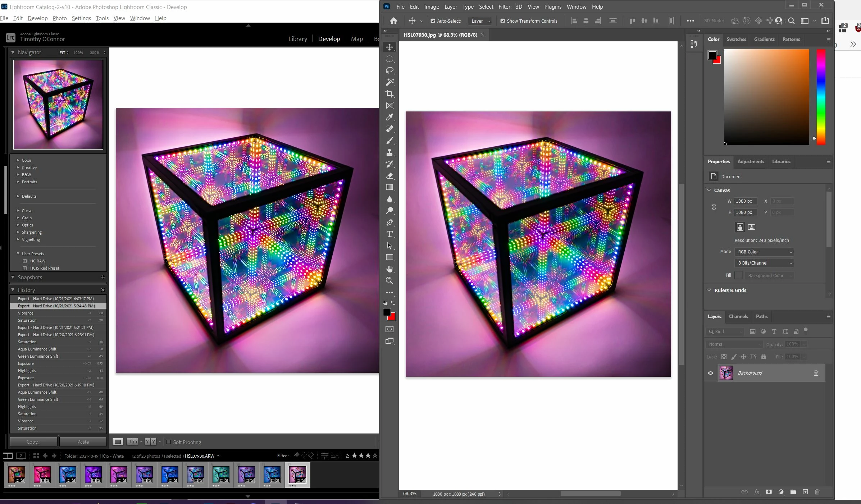Select the Zoom tool in toolbar
The height and width of the screenshot is (504, 861).
tap(389, 281)
